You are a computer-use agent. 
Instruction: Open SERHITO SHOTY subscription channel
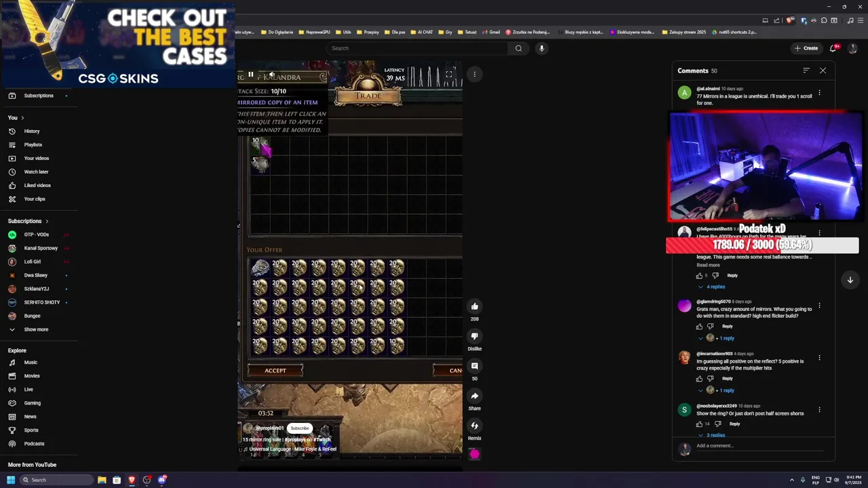42,302
